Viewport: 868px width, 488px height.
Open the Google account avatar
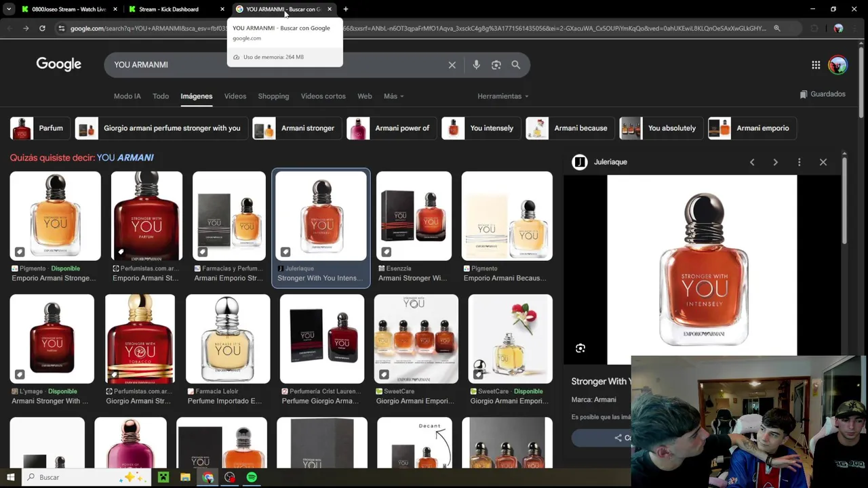coord(837,65)
